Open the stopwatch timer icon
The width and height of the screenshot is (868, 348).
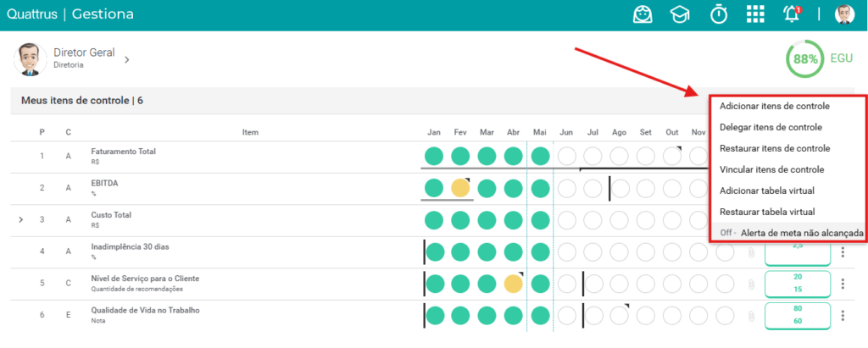[x=719, y=14]
